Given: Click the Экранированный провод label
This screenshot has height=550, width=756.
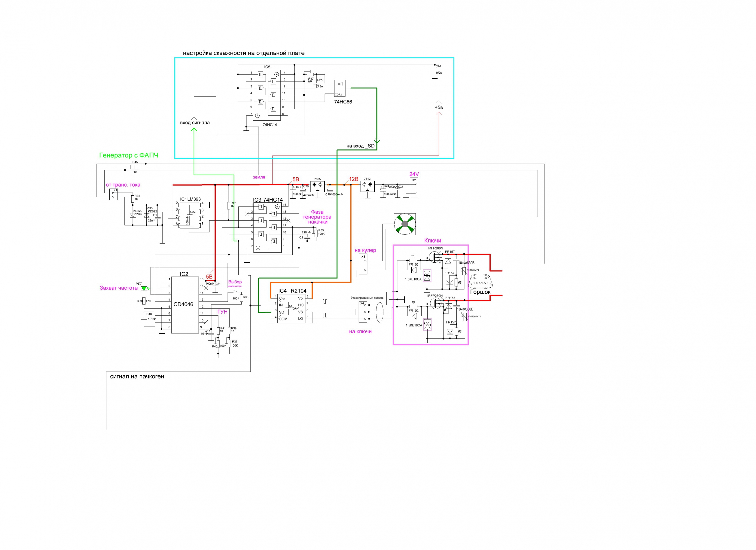Looking at the screenshot, I should (x=367, y=298).
